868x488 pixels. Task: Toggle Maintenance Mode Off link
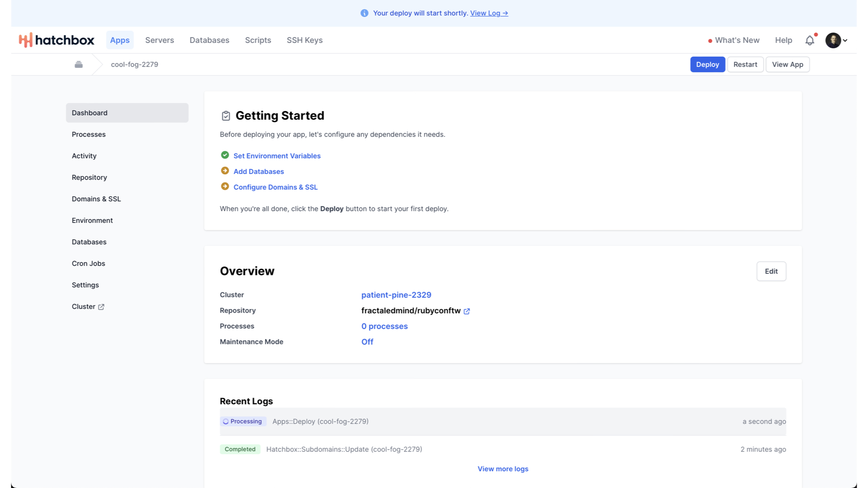367,342
